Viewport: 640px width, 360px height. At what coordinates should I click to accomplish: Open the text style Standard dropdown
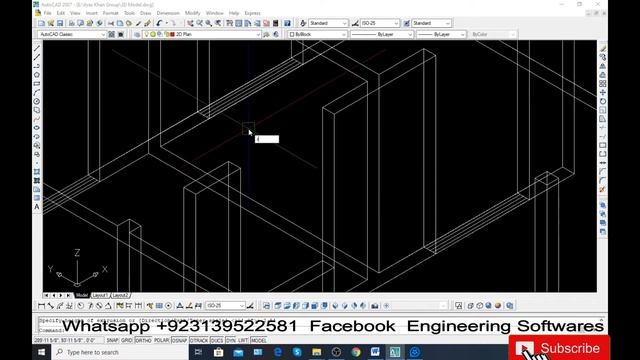coord(328,23)
